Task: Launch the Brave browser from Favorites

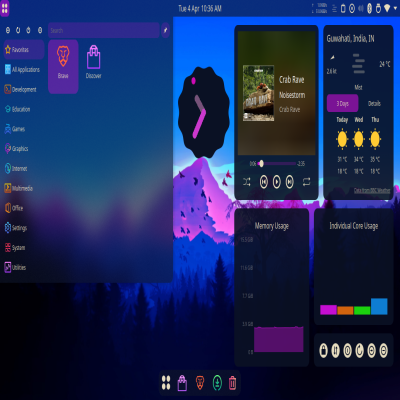Action: (x=63, y=67)
